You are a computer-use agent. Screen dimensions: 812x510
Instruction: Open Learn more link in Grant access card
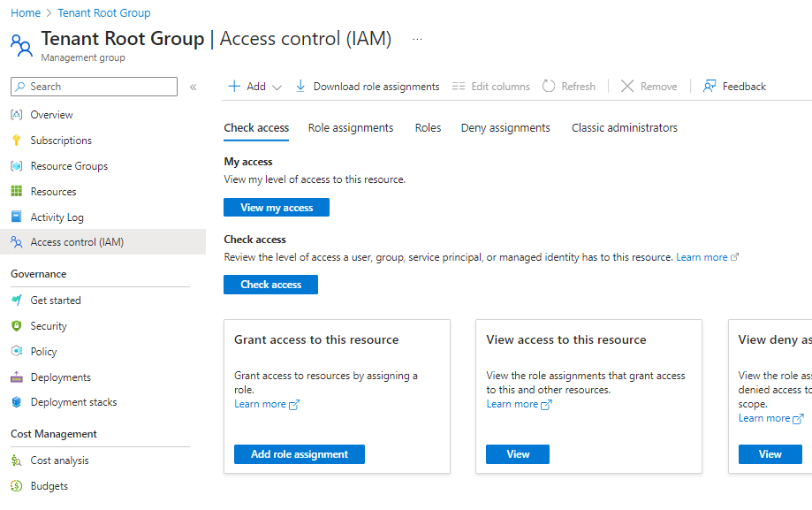(260, 404)
